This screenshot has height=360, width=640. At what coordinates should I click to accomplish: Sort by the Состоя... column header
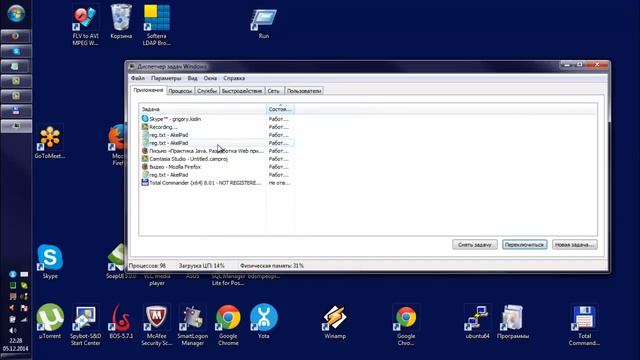280,109
